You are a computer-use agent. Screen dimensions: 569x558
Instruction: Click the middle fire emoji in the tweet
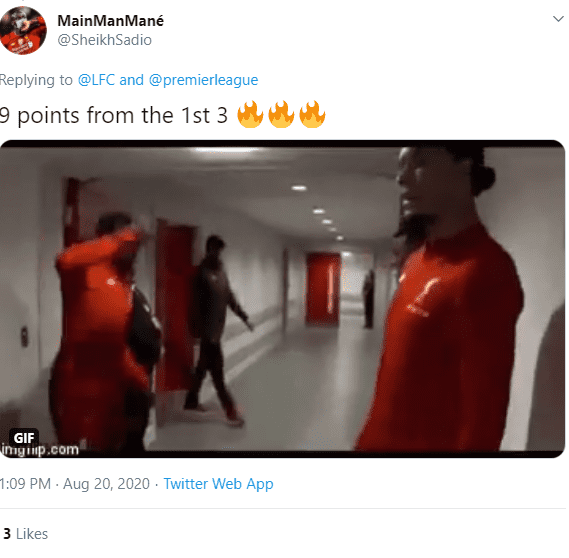[x=281, y=115]
